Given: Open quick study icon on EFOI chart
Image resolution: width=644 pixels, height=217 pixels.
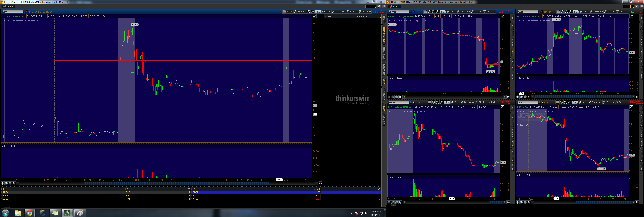Looking at the screenshot, I should [x=309, y=12].
